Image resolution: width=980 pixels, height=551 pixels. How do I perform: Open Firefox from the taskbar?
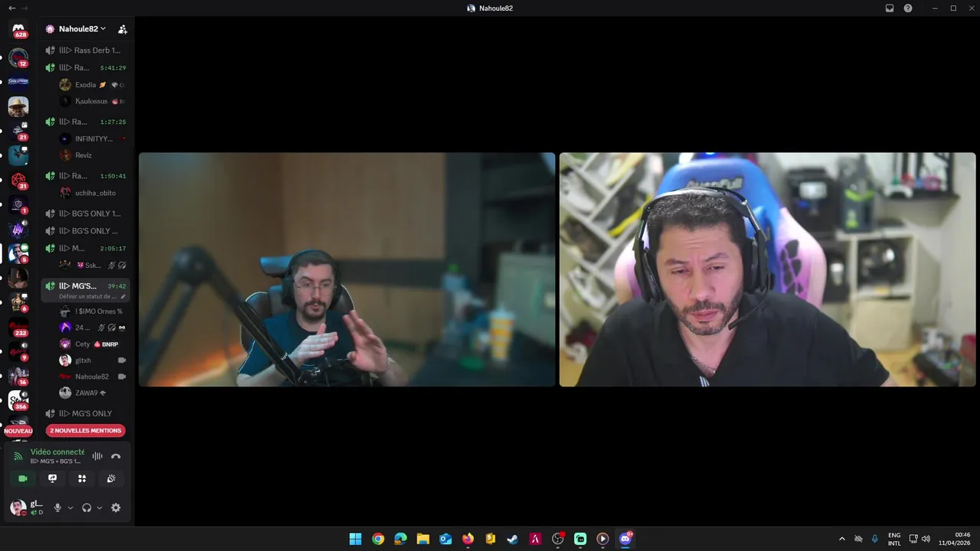468,539
